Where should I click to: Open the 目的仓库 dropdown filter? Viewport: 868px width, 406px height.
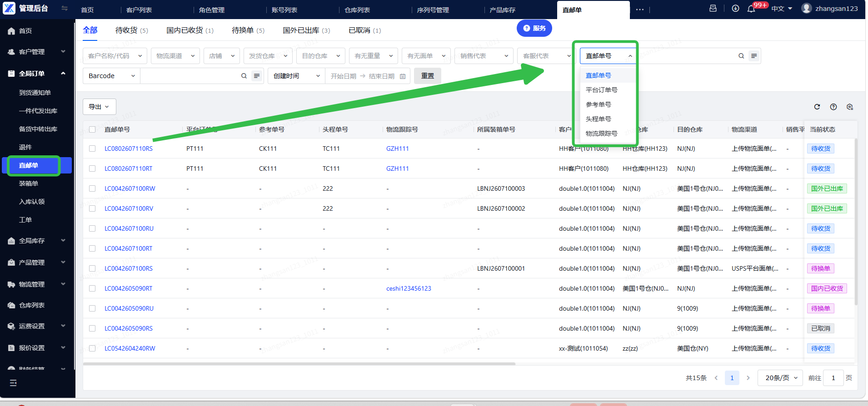coord(321,56)
